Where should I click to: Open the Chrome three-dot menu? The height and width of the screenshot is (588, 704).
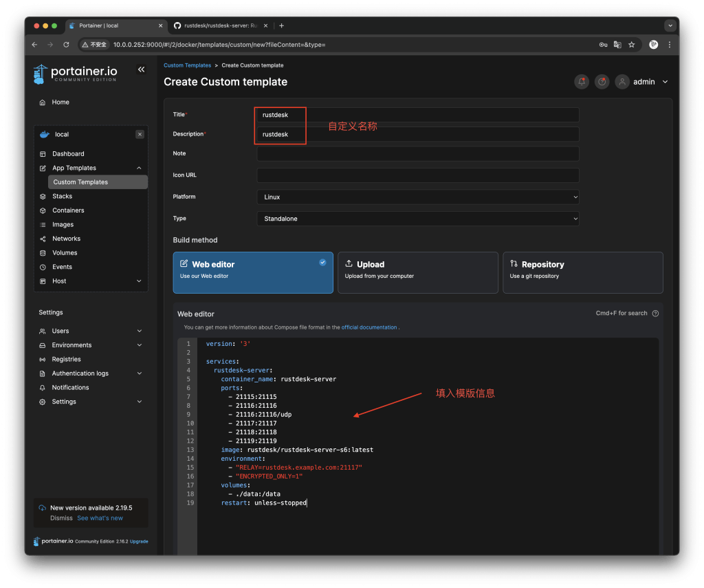coord(669,45)
